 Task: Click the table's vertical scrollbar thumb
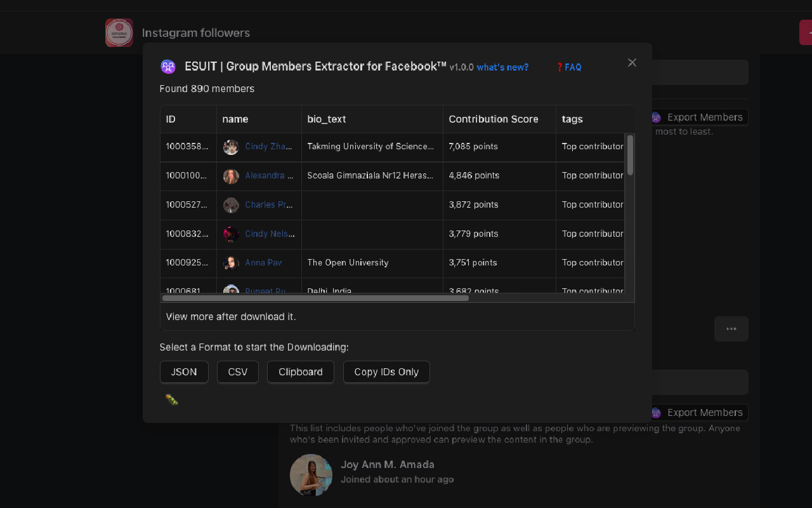[x=630, y=154]
